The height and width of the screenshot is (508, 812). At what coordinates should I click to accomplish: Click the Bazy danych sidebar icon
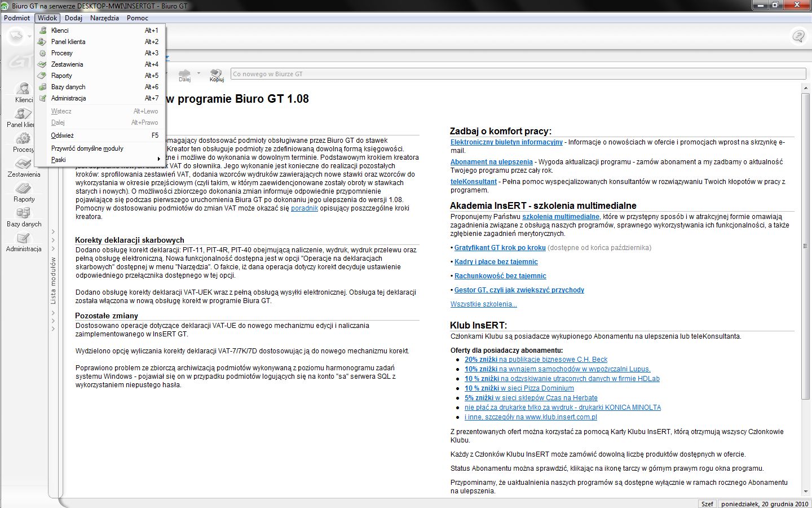[x=23, y=213]
